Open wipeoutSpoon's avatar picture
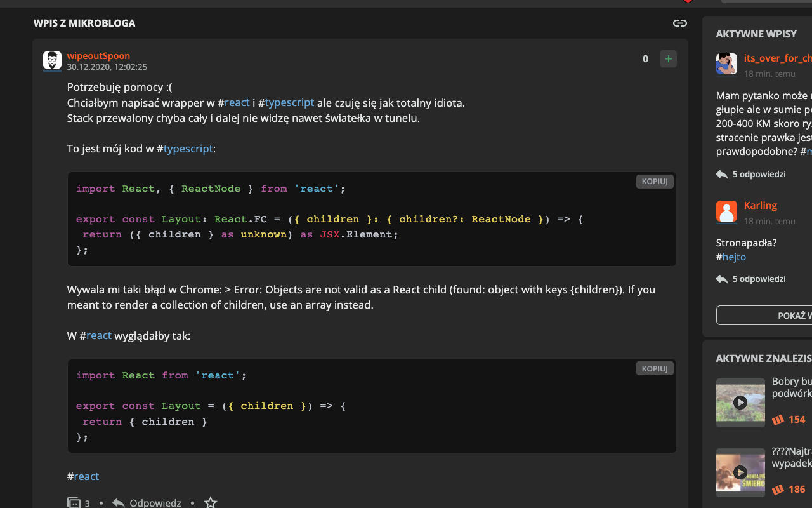812x508 pixels. coord(52,61)
